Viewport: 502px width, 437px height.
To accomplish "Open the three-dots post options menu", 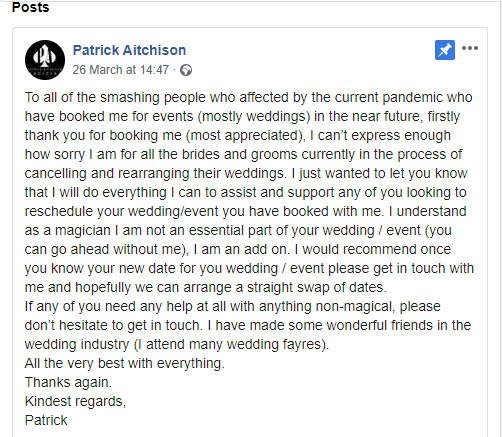I will point(470,48).
